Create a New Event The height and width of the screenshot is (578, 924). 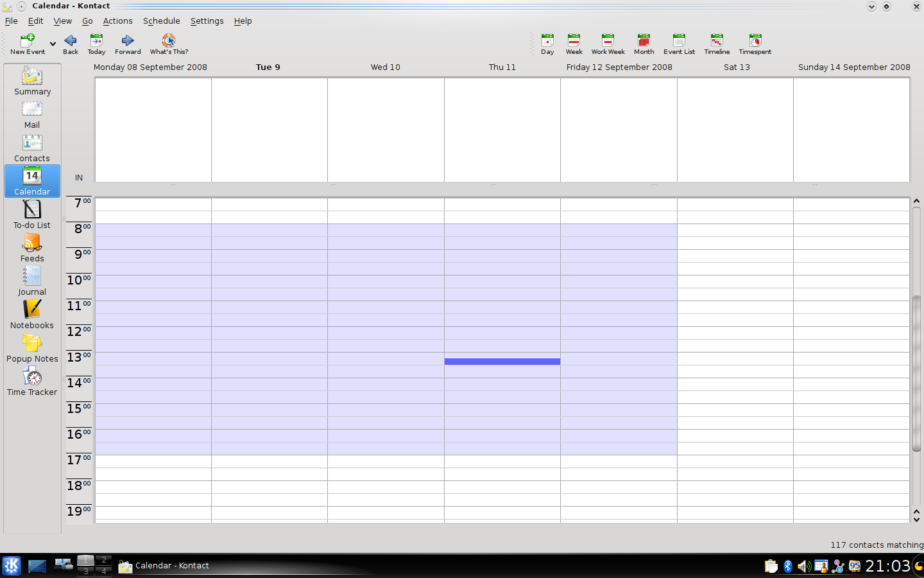(x=28, y=44)
